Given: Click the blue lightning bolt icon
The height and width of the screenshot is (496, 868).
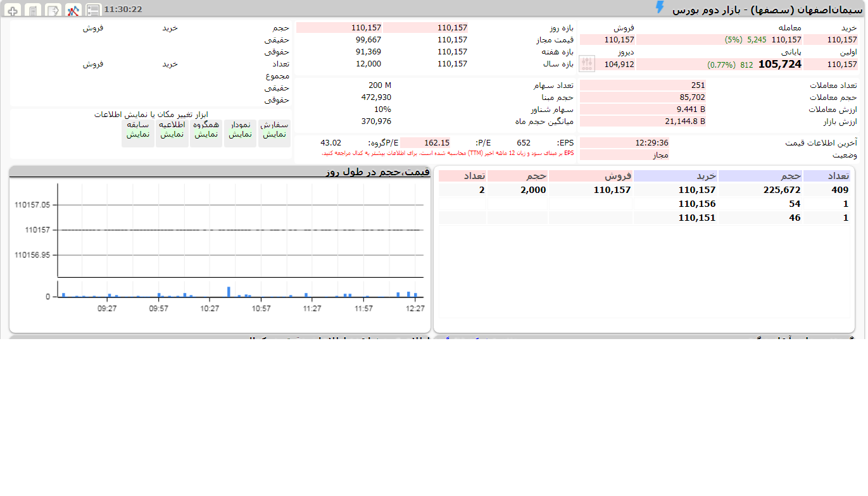Looking at the screenshot, I should tap(660, 8).
